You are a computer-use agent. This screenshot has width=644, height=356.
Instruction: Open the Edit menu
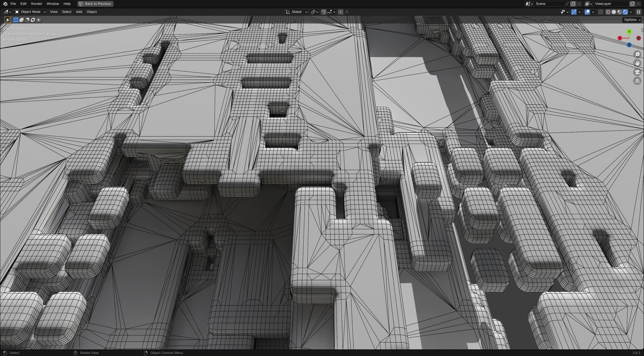pyautogui.click(x=23, y=4)
